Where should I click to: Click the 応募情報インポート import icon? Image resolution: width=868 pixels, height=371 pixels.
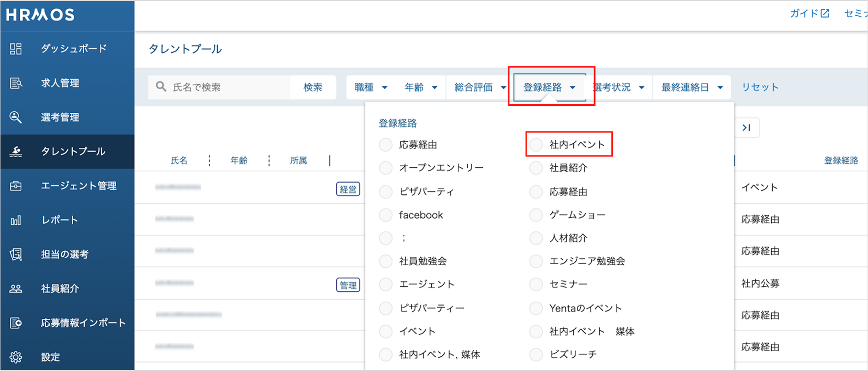[x=16, y=323]
